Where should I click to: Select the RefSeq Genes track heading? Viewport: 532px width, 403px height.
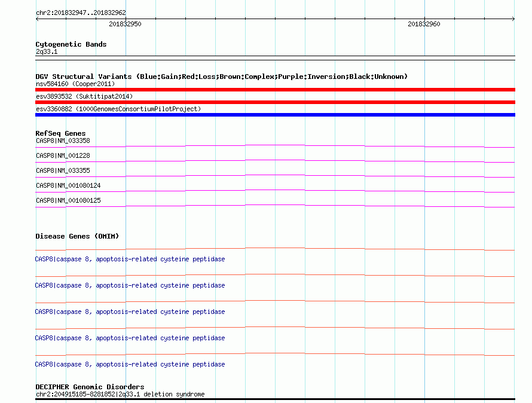pyautogui.click(x=60, y=133)
